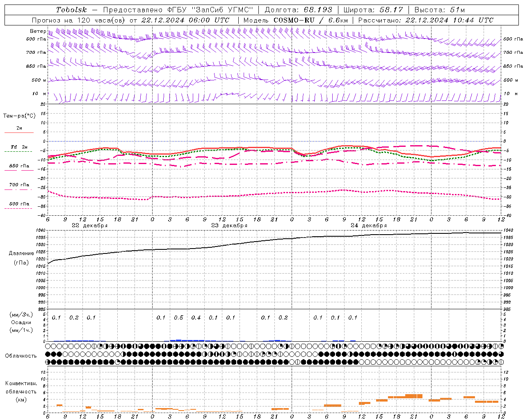Click the 0.5 precipitation value
The image size is (525, 420).
[x=178, y=318]
